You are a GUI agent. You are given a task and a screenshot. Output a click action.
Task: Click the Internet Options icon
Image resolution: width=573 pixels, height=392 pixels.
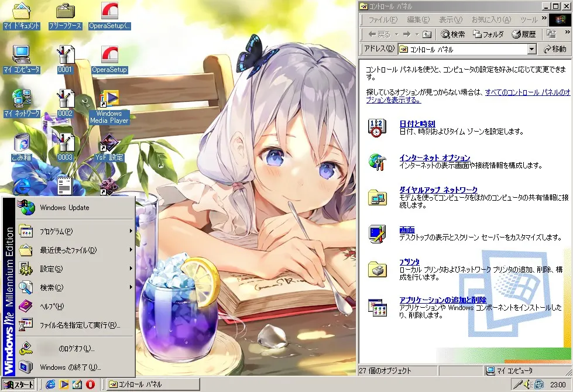[x=377, y=162]
